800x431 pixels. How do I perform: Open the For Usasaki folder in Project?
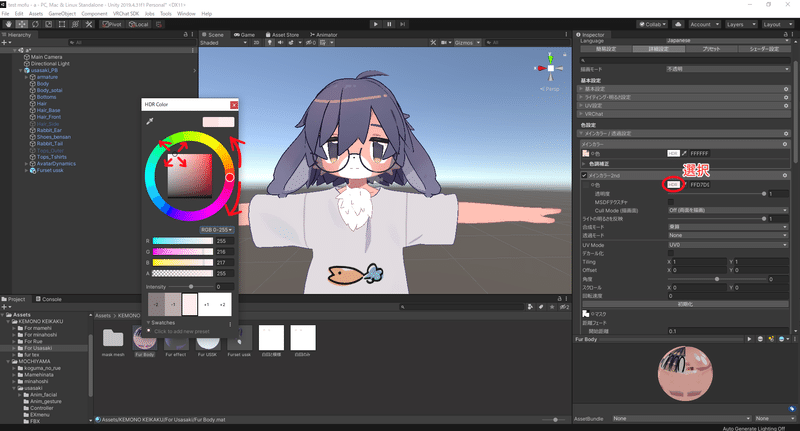point(38,348)
